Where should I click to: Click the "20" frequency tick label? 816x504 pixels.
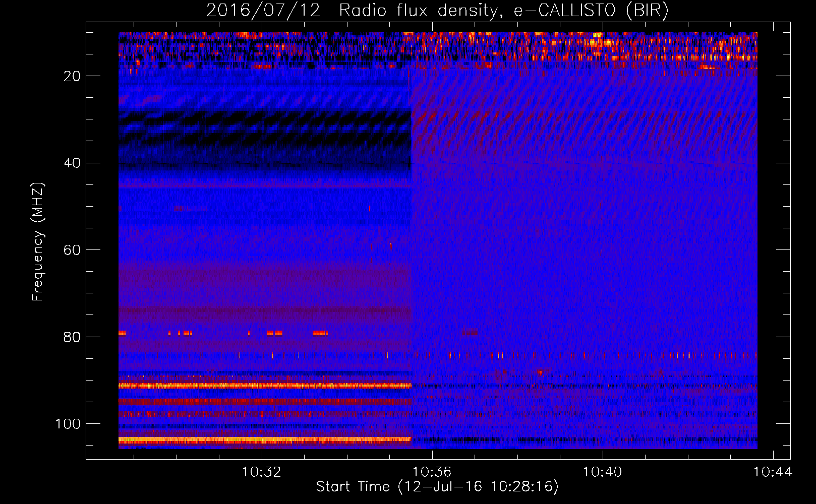point(73,76)
